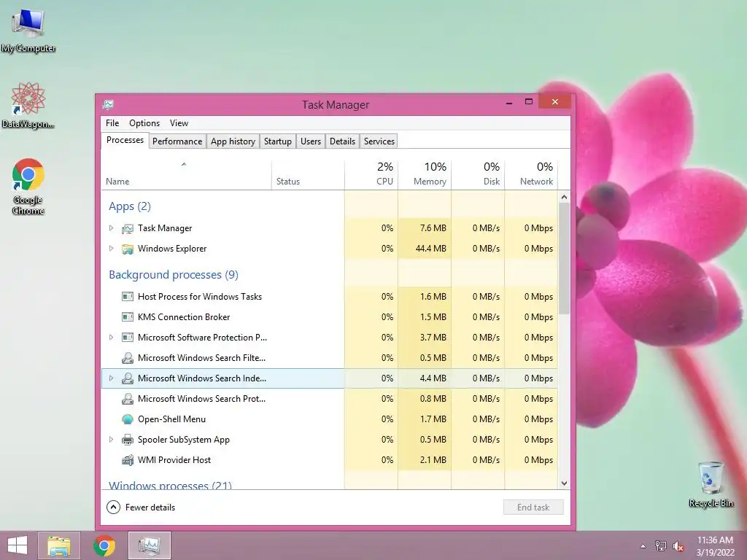Viewport: 747px width, 560px height.
Task: Click the Windows Search Protocol process icon
Action: pos(127,399)
